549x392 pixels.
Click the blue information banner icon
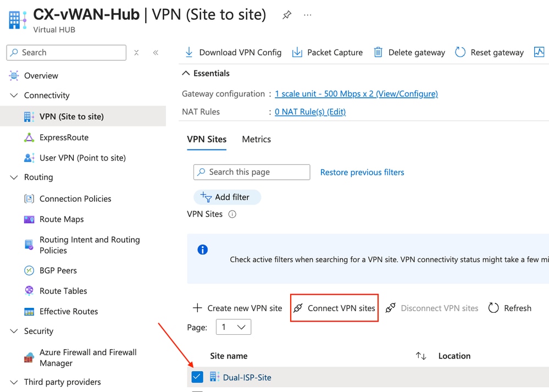tap(203, 250)
